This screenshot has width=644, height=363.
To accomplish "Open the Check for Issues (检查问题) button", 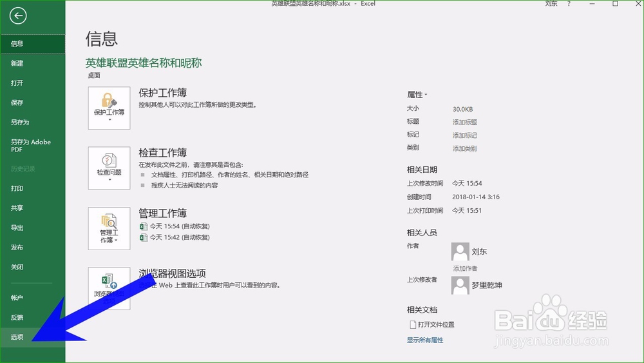I will click(x=109, y=168).
